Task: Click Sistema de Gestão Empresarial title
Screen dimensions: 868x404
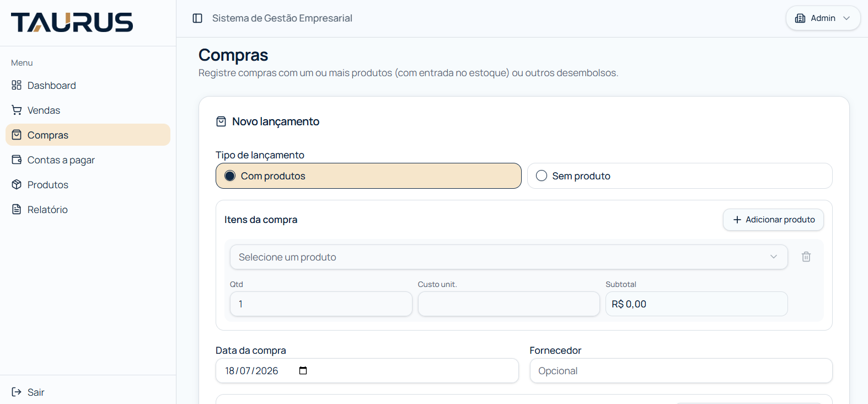Action: [282, 18]
